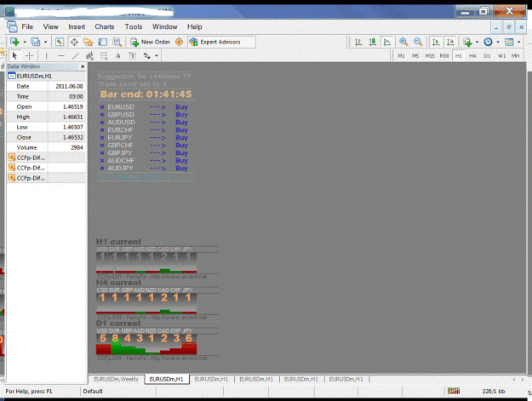
Task: Close the Data Window panel
Action: [x=83, y=66]
